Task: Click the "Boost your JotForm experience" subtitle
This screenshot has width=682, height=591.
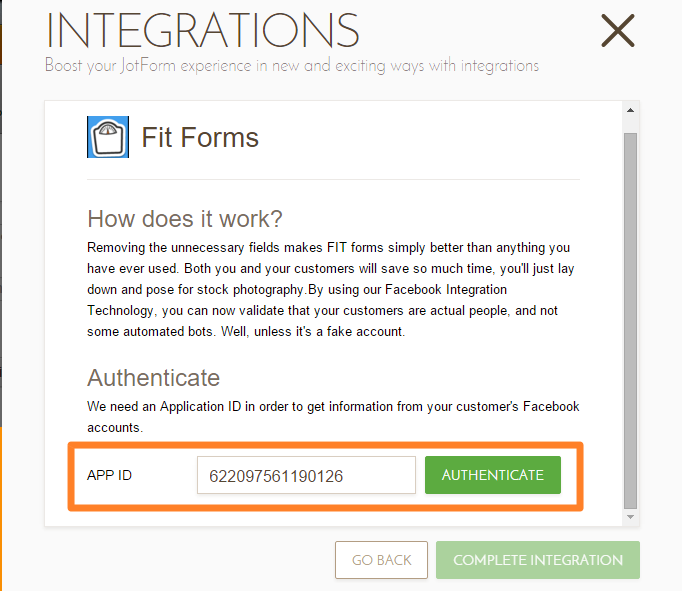Action: click(x=292, y=66)
